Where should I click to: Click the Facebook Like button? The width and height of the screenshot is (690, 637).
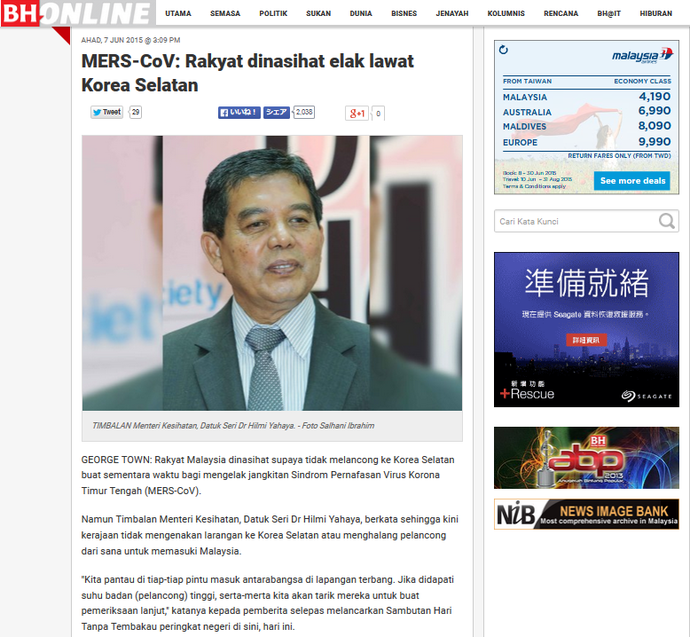pos(239,113)
